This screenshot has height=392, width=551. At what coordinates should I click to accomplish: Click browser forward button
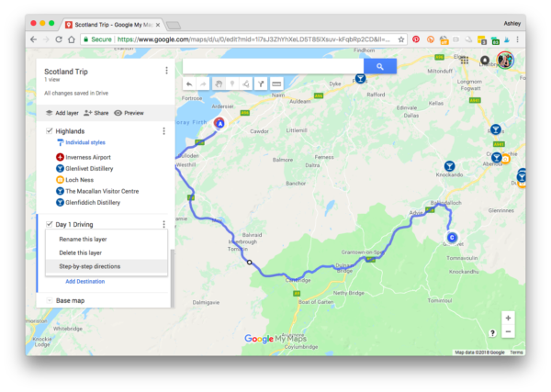click(x=46, y=39)
